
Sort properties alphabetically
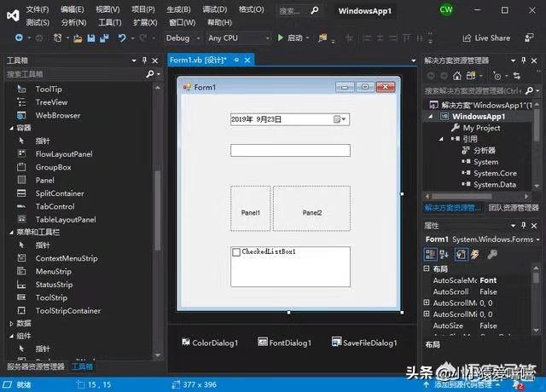click(444, 254)
